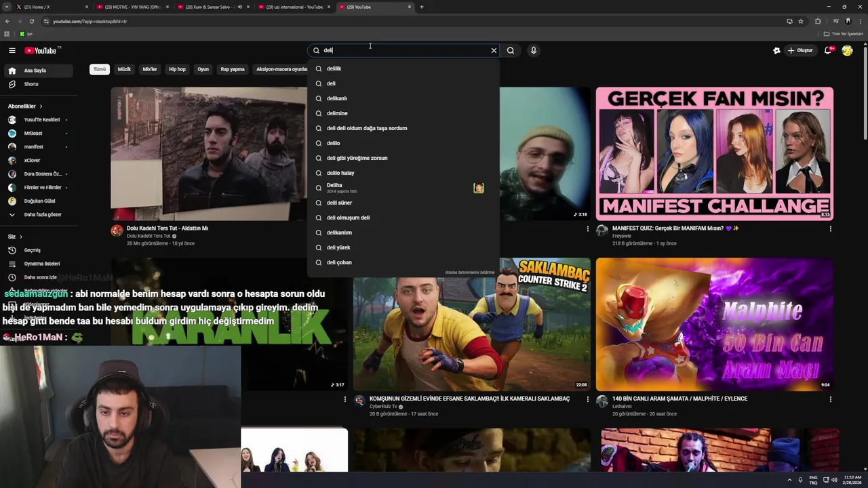The image size is (868, 488).
Task: Open the CyberRulz Tv channel avatar
Action: click(359, 401)
